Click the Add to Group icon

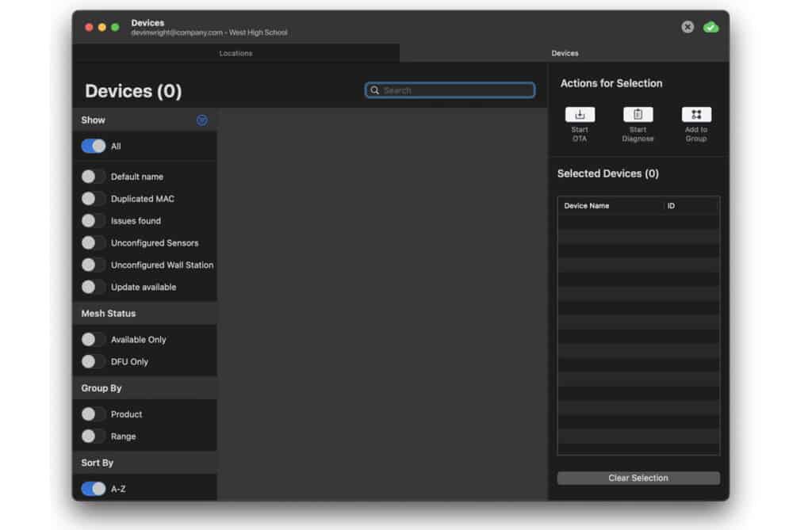coord(695,115)
